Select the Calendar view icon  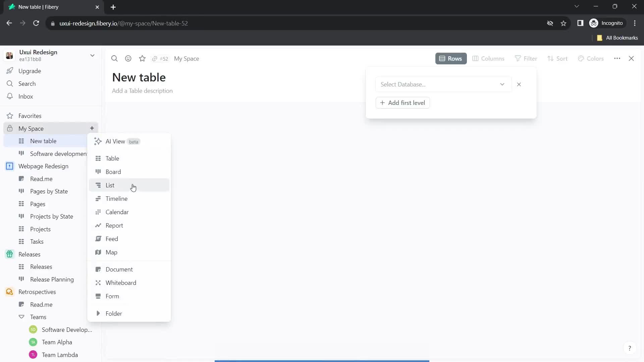coord(98,212)
